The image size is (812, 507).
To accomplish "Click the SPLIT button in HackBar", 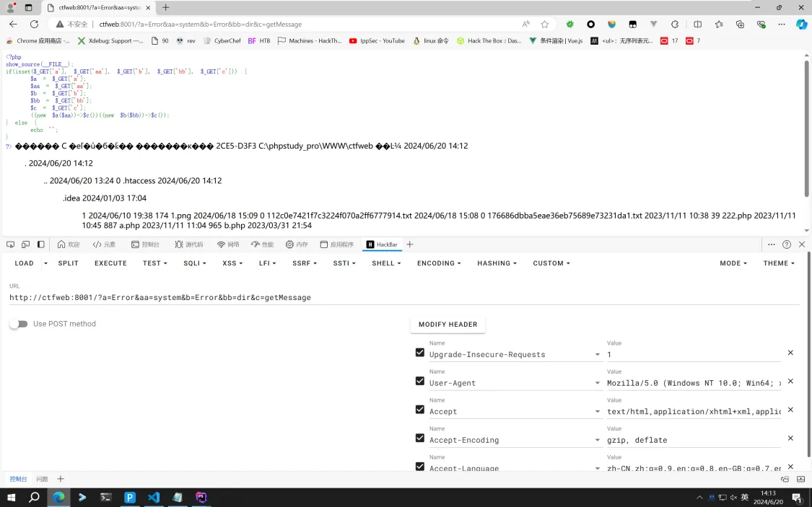I will point(69,263).
